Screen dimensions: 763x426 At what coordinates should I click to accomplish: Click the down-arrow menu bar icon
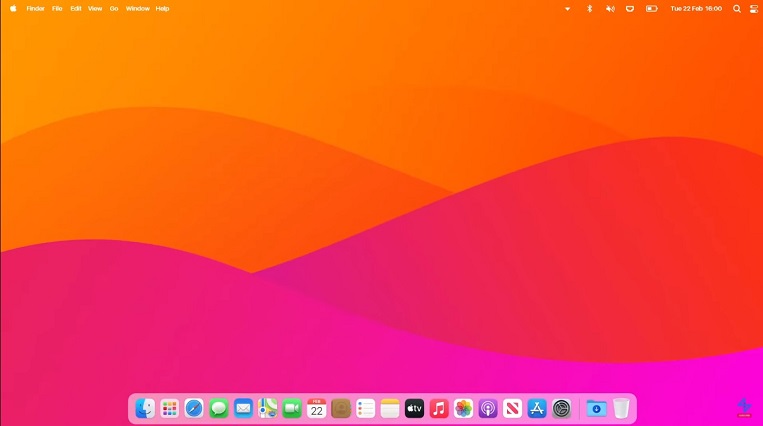pyautogui.click(x=567, y=9)
